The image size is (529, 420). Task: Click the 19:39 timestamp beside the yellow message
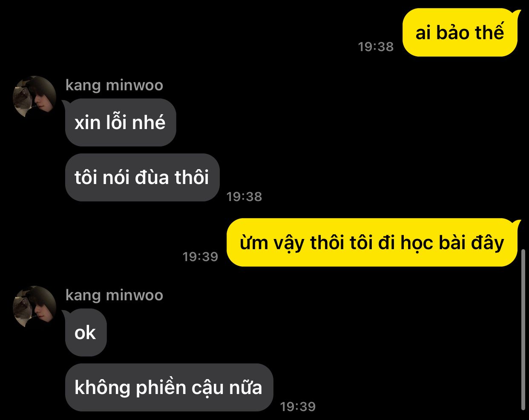pyautogui.click(x=200, y=256)
